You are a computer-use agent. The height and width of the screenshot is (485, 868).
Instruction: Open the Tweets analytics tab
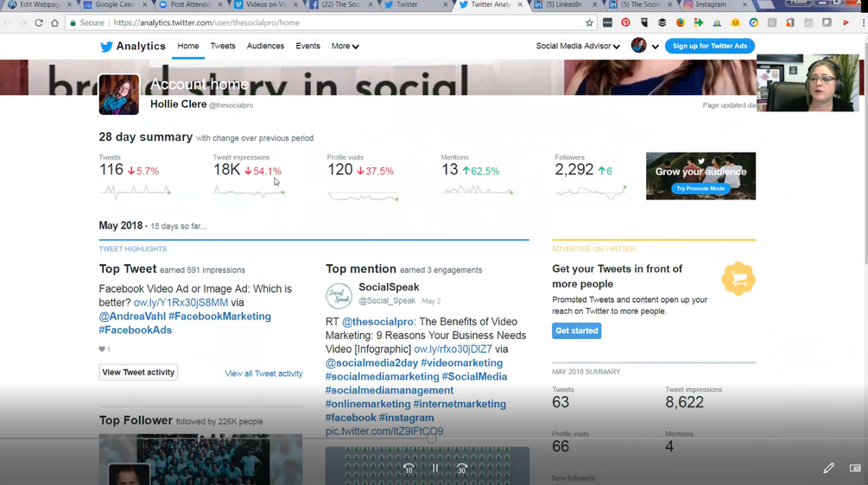pos(223,46)
